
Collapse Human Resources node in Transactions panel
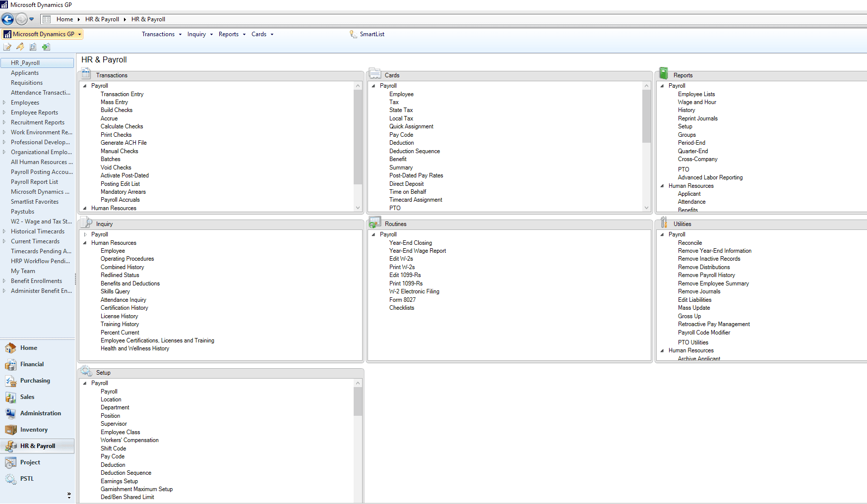[85, 208]
